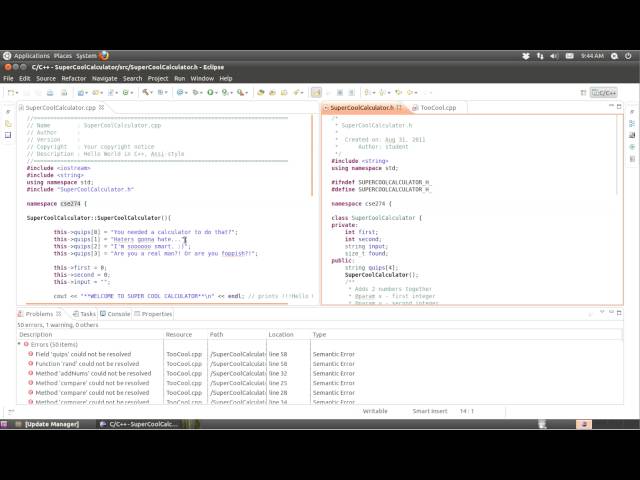Viewport: 640px width, 480px height.
Task: Maximize the right editor area
Action: [619, 106]
